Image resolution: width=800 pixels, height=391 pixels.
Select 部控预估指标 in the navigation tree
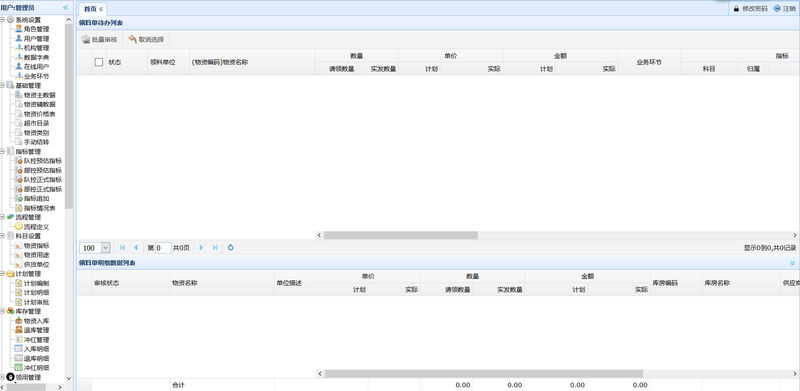[43, 170]
